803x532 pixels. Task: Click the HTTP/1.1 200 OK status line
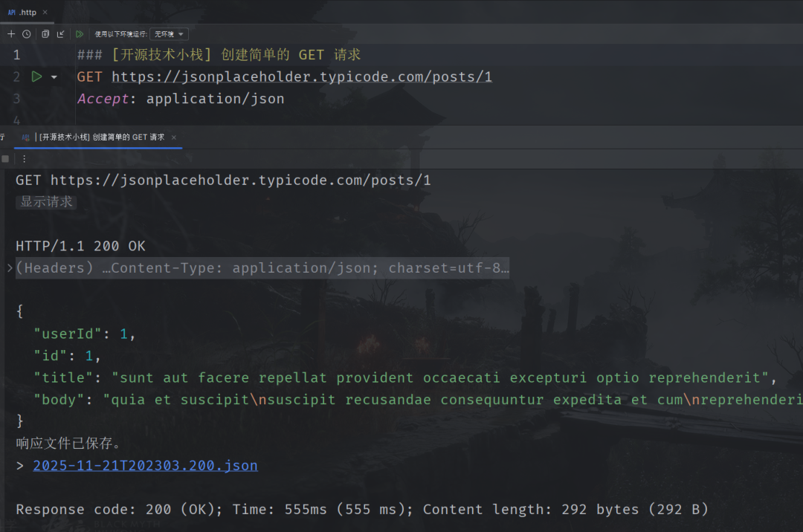click(x=80, y=246)
